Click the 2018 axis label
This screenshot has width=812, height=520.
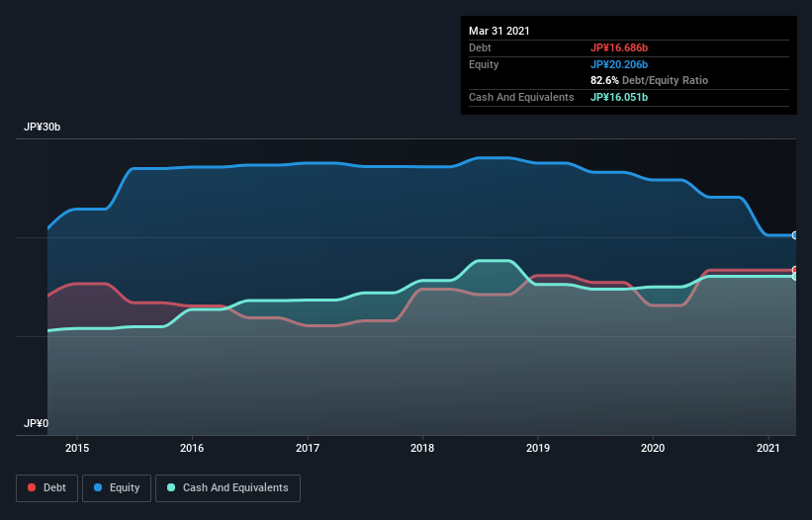click(x=422, y=448)
